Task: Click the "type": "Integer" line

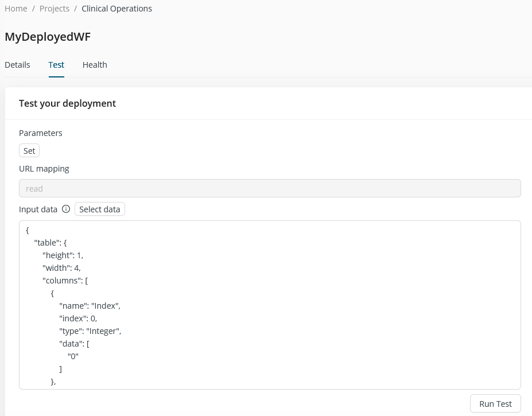Action: point(90,331)
